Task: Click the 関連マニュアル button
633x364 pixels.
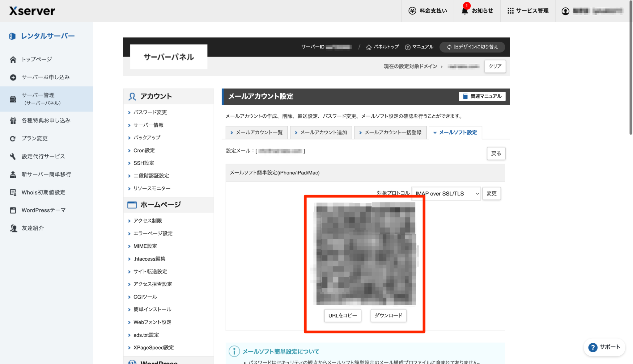Action: (482, 96)
